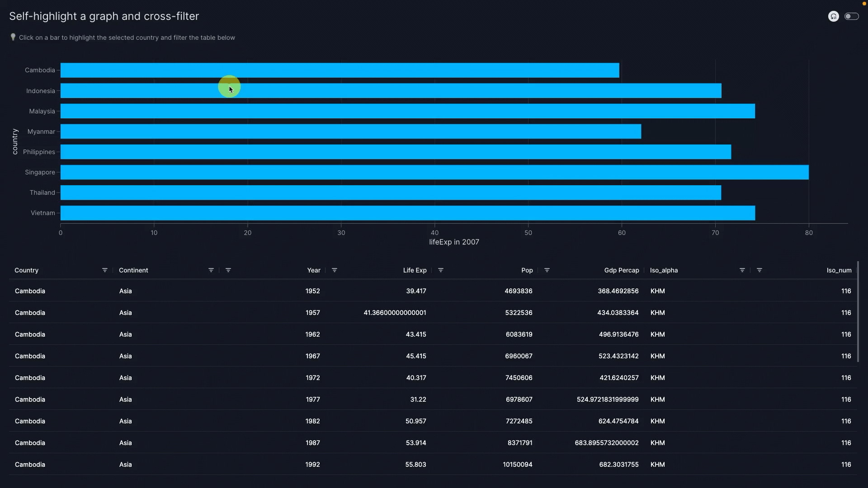Sort table by the Gdp Percap header
This screenshot has height=488, width=868.
click(x=622, y=270)
